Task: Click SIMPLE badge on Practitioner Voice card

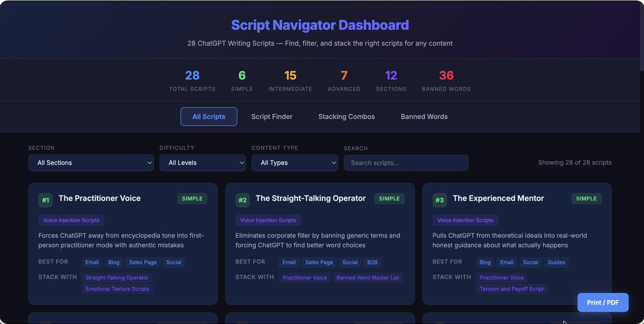Action: [192, 199]
